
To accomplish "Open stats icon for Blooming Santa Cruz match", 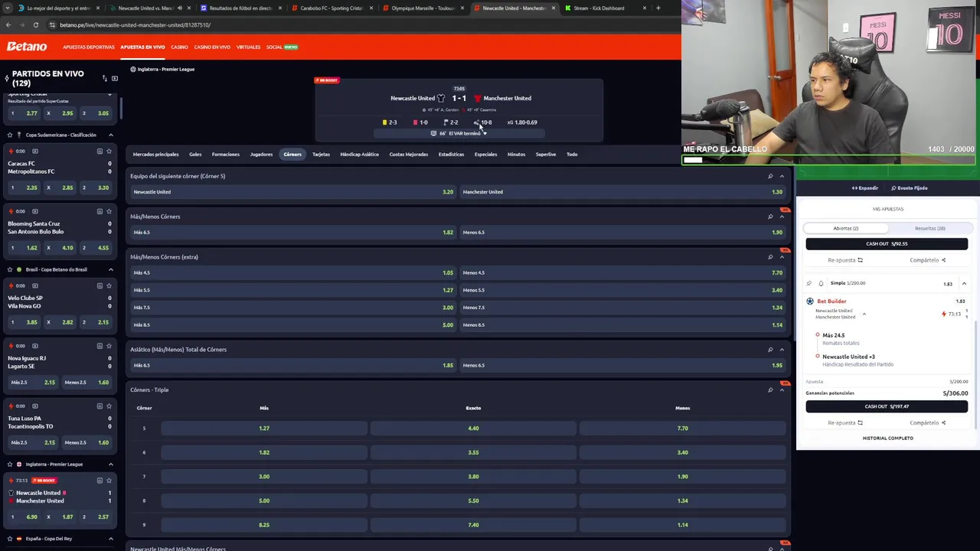I will (x=100, y=211).
